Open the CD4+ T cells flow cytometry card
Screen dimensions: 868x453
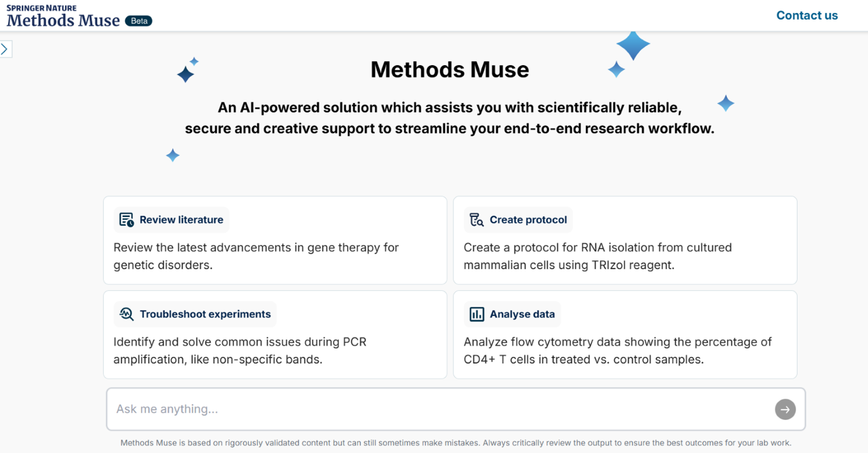click(625, 334)
